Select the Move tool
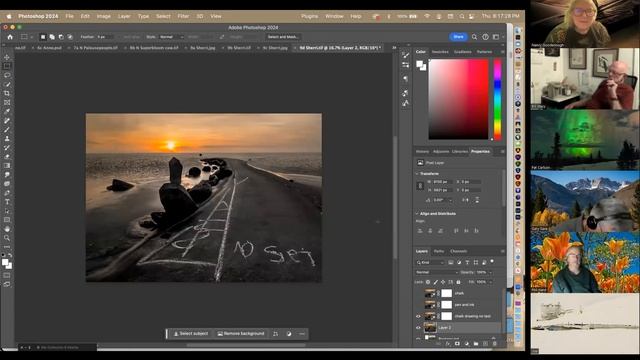This screenshot has height=360, width=640. (7, 57)
